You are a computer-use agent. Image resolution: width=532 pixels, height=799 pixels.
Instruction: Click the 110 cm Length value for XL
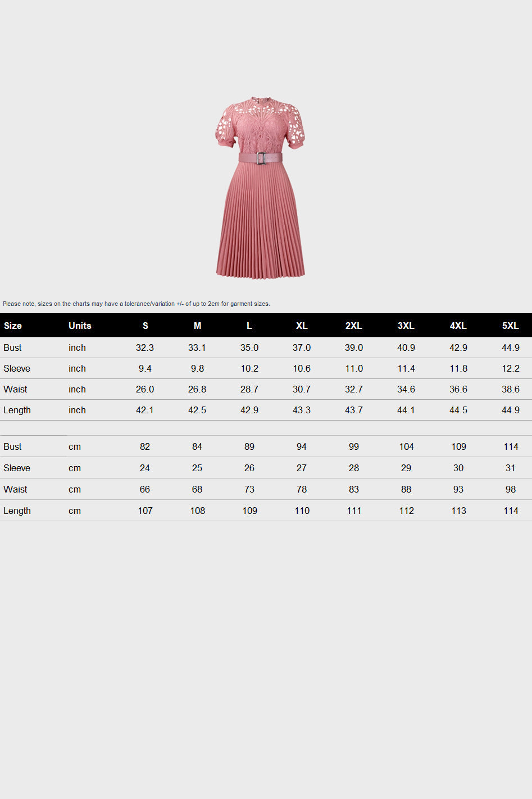tap(302, 511)
